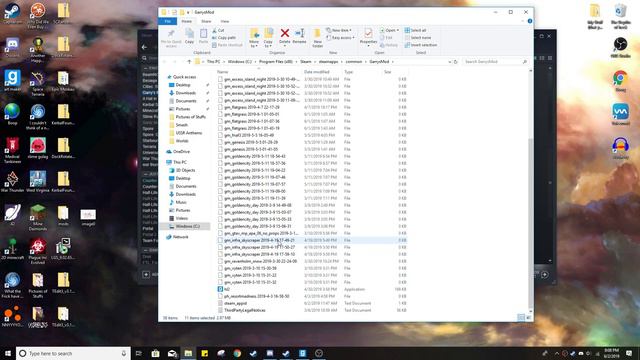Screen dimensions: 640x360
Task: Switch to the View ribbon tab
Action: click(224, 21)
